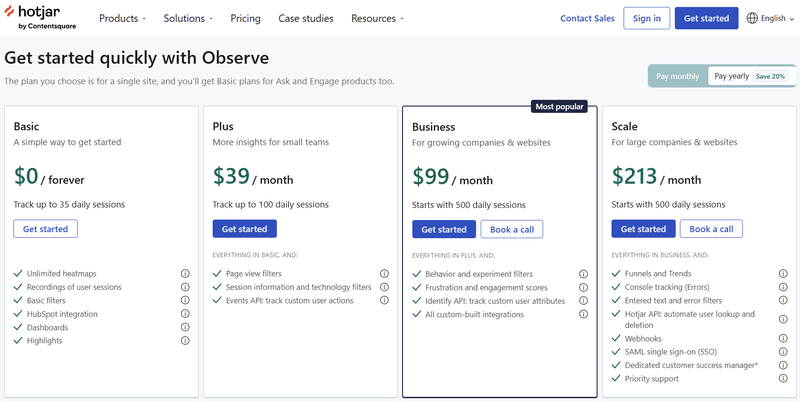
Task: Open the Solutions dropdown
Action: tap(188, 18)
